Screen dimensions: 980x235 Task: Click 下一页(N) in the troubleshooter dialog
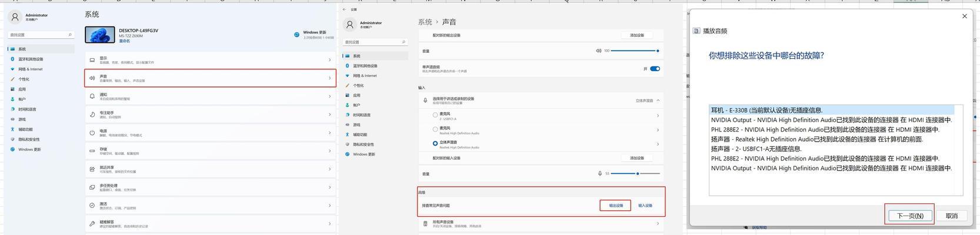[x=910, y=216]
